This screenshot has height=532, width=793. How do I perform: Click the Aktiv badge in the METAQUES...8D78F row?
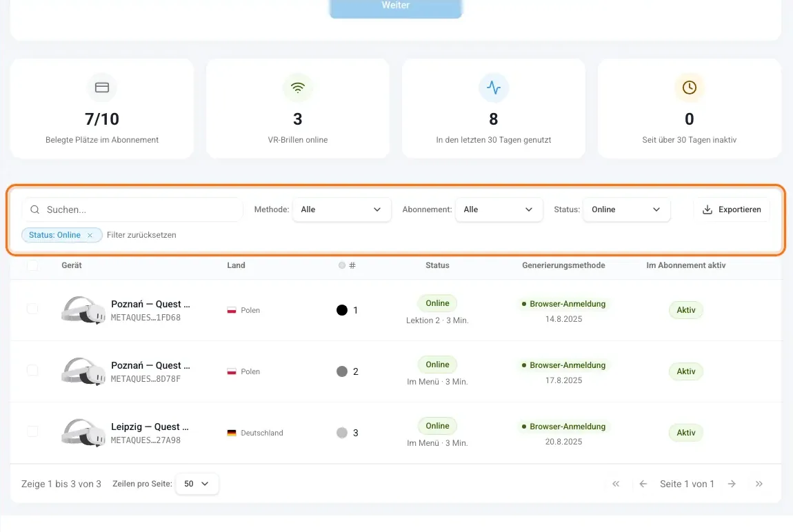click(x=686, y=371)
